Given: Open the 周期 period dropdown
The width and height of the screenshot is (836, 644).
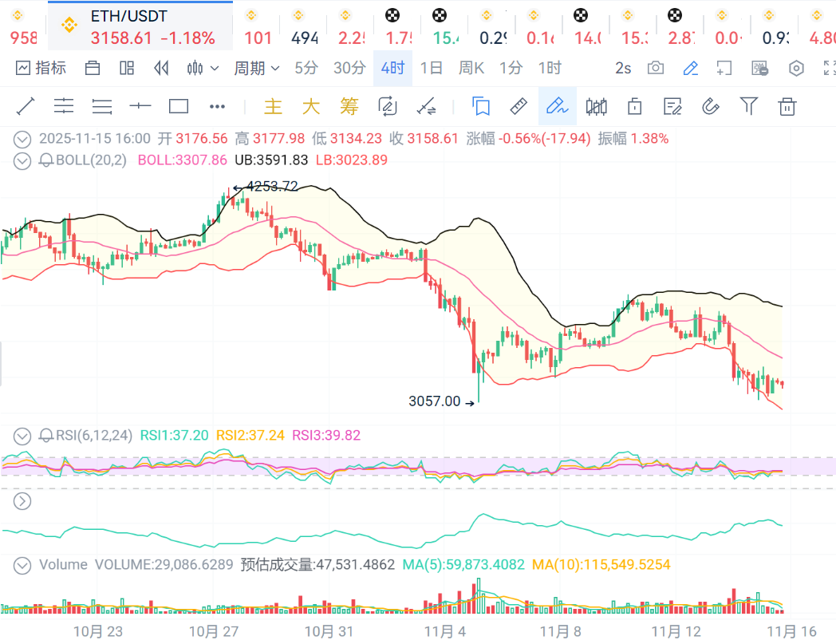Looking at the screenshot, I should [256, 68].
